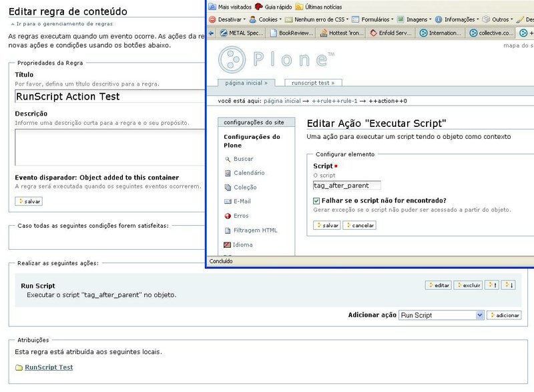
Task: Move the Run Script action down
Action: click(509, 285)
